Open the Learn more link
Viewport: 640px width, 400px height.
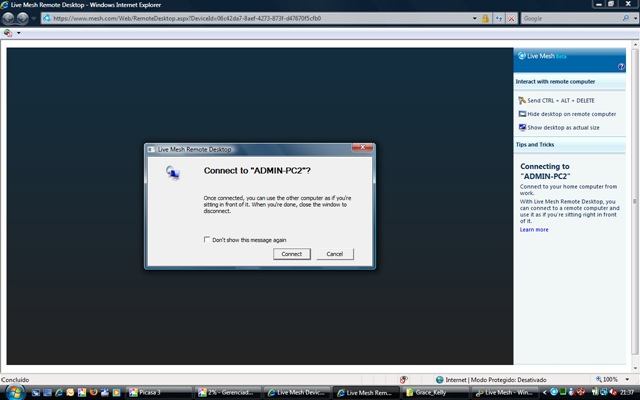point(534,230)
